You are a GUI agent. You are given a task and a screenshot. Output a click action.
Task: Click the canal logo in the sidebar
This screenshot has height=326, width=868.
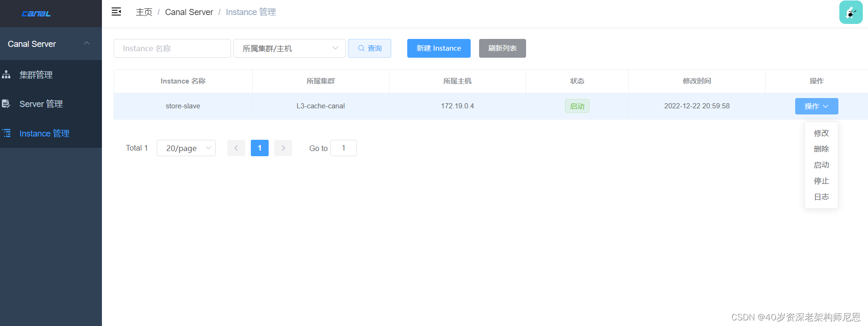pyautogui.click(x=36, y=14)
